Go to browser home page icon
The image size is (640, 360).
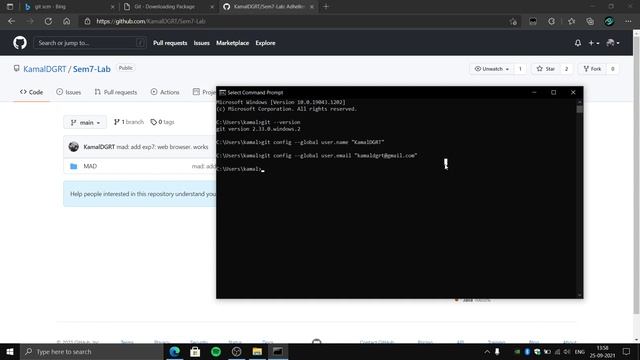67,21
